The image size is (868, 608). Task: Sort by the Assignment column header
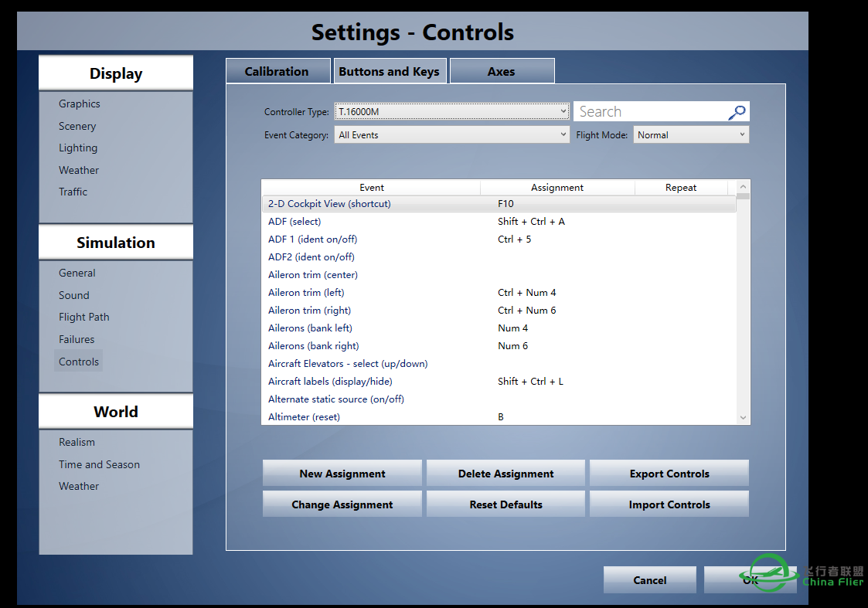557,188
